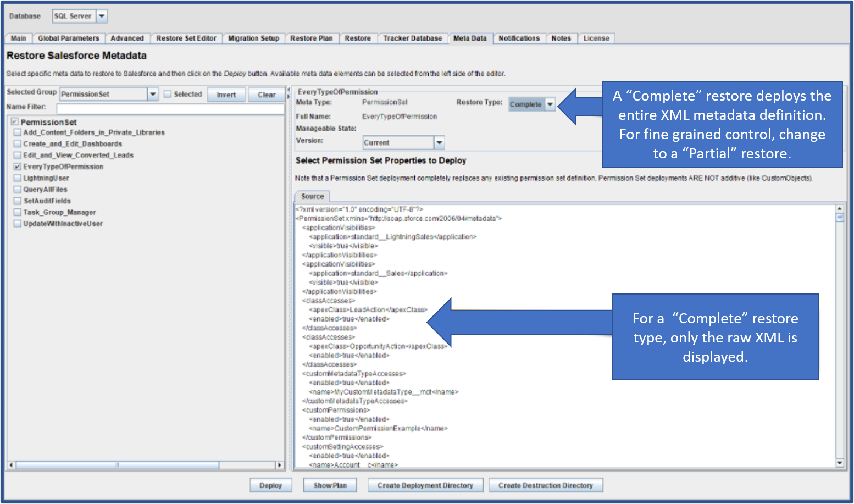Click the LeadAction apexClass XML line

[368, 310]
